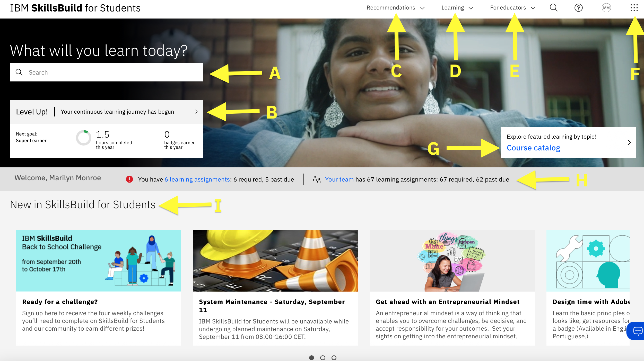Click the team people icon

tap(317, 179)
